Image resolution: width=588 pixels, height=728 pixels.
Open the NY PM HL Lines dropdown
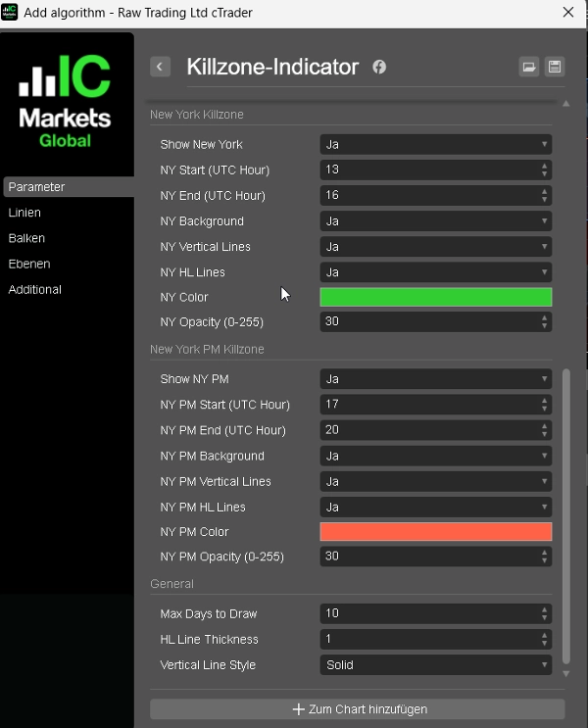435,508
